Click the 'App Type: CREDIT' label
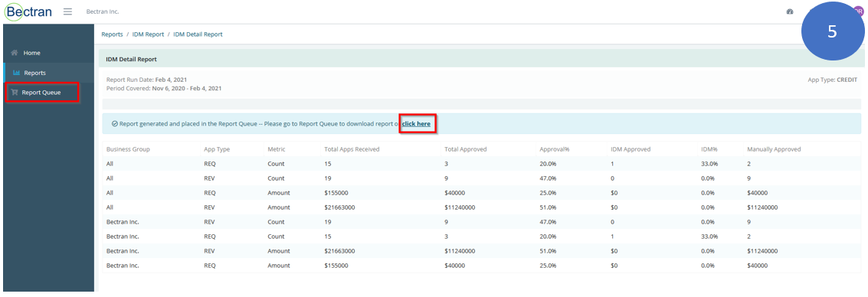This screenshot has height=297, width=868. click(x=832, y=80)
